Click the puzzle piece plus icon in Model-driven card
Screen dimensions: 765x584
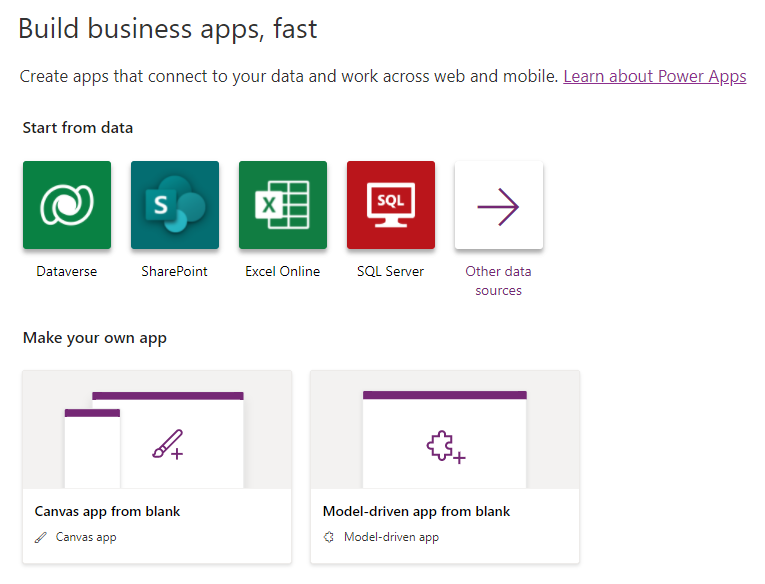tap(445, 446)
